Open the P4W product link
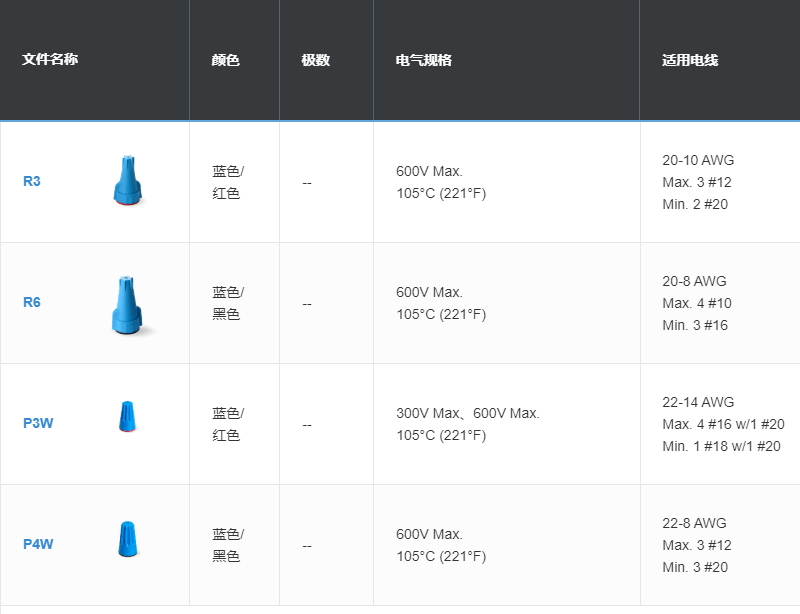The height and width of the screenshot is (614, 800). (x=38, y=545)
